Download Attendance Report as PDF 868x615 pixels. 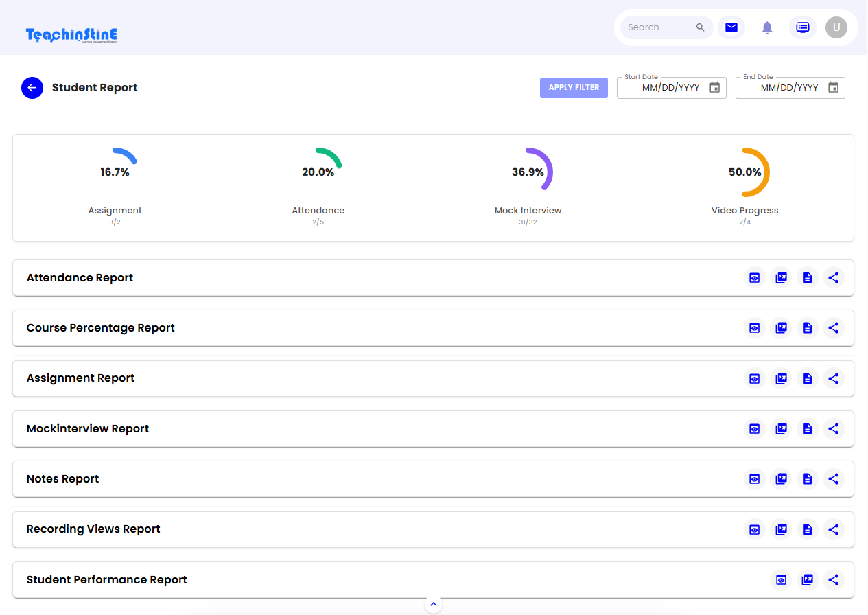pos(781,278)
